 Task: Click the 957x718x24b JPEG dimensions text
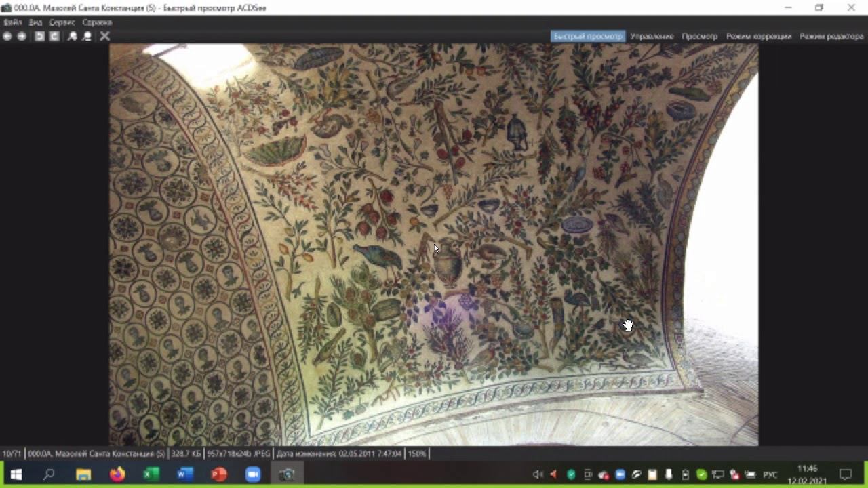coord(239,453)
